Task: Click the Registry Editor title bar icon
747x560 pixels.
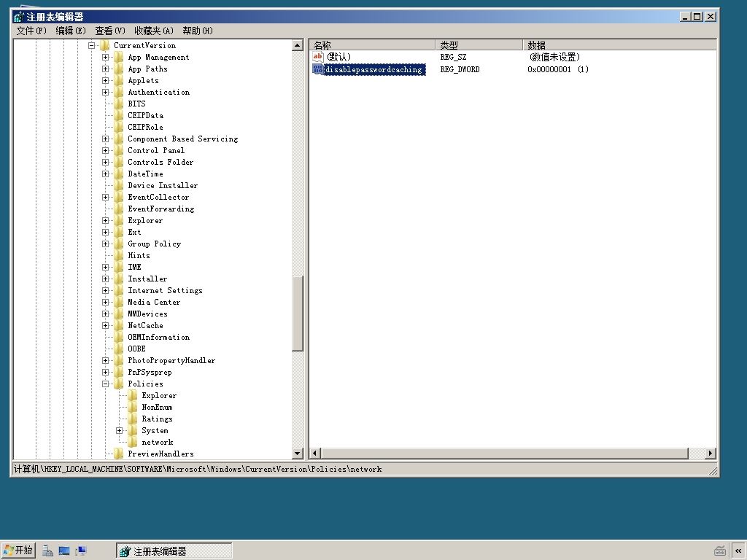Action: [x=18, y=17]
